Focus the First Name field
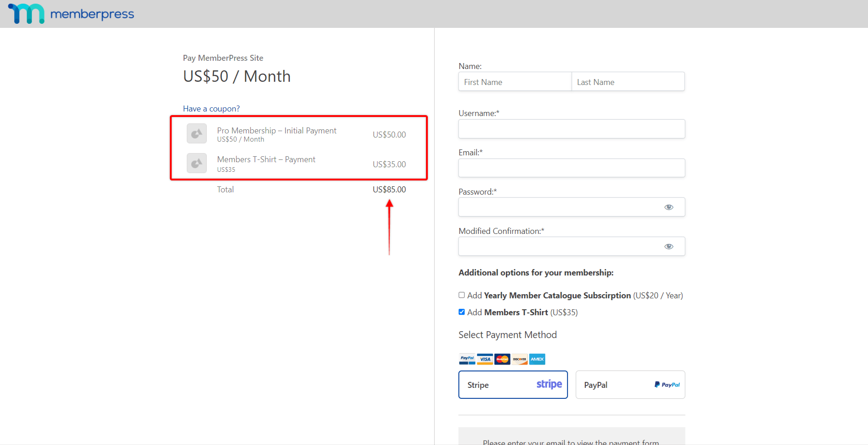This screenshot has height=445, width=868. [x=515, y=82]
